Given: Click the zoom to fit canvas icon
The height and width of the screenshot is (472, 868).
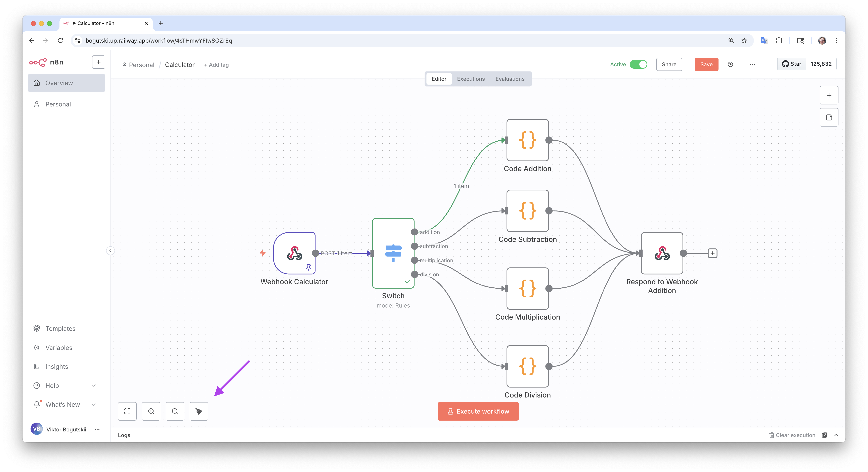Looking at the screenshot, I should pos(127,411).
